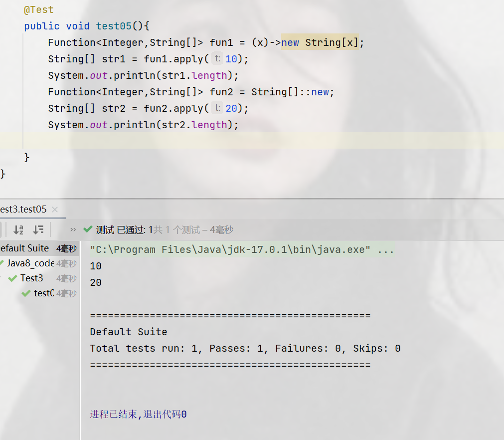This screenshot has width=504, height=440.
Task: Click 'Default Suite' console output text
Action: [129, 332]
